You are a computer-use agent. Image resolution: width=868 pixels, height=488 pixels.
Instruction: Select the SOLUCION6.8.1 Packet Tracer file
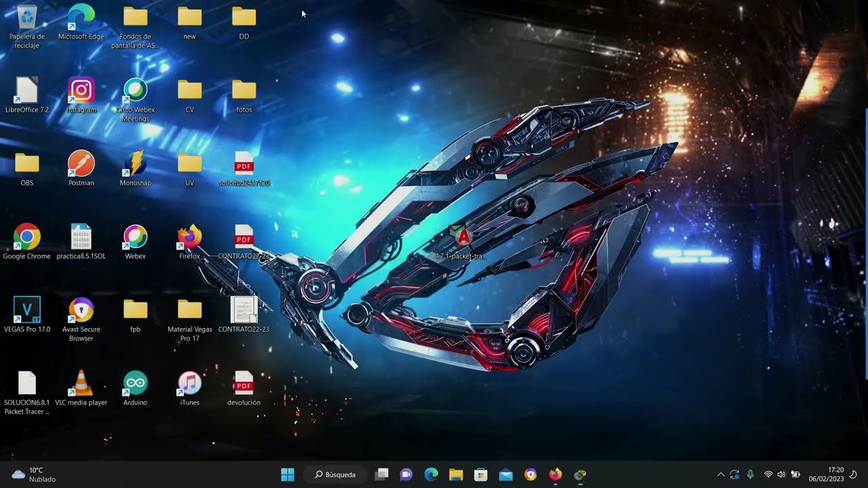click(x=27, y=392)
